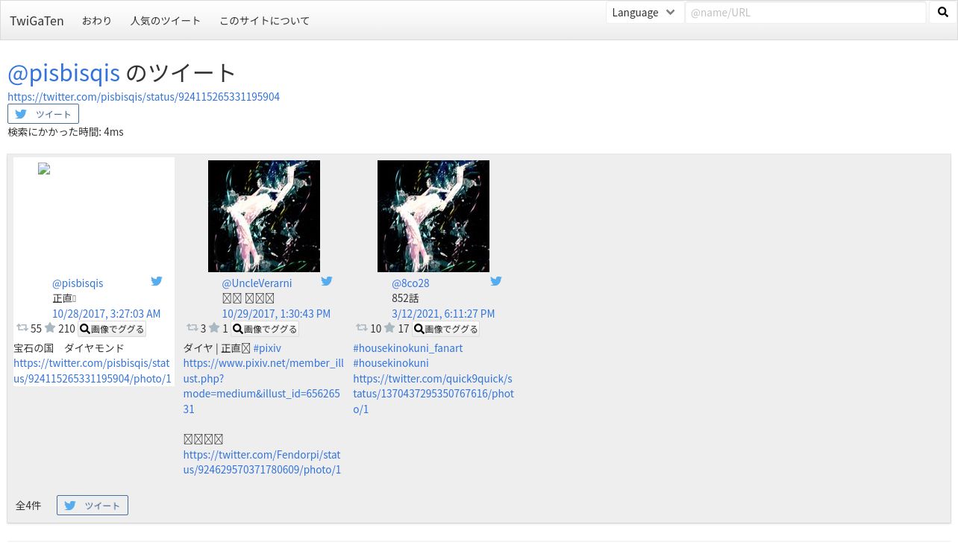Open Twitter bird icon beside @UncleVerarni
This screenshot has height=560, width=958.
pyautogui.click(x=327, y=281)
